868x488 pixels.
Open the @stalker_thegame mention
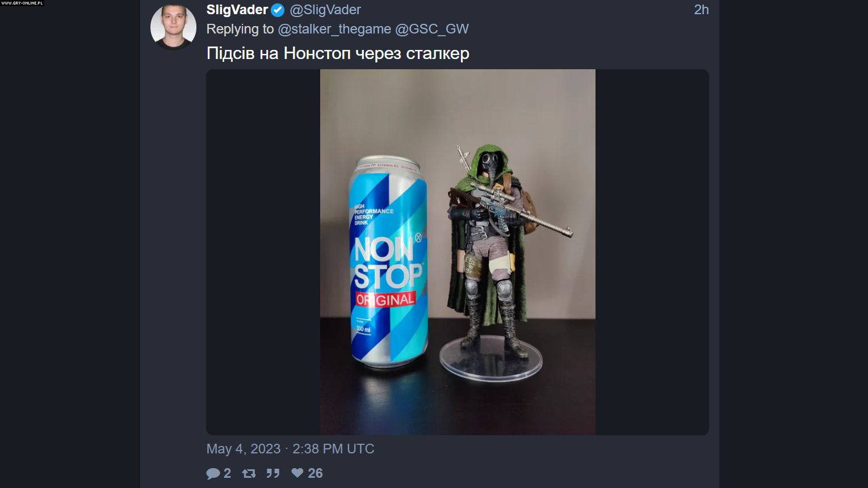click(334, 29)
